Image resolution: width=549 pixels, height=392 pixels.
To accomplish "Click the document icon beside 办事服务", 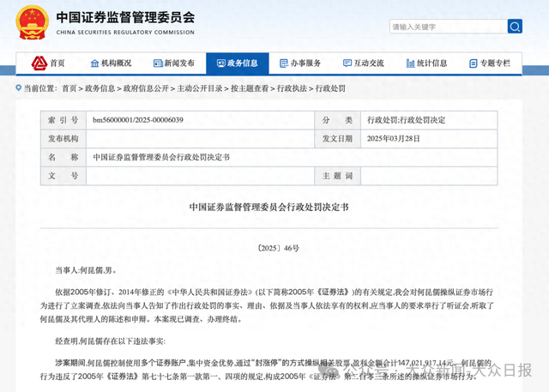I will 284,63.
